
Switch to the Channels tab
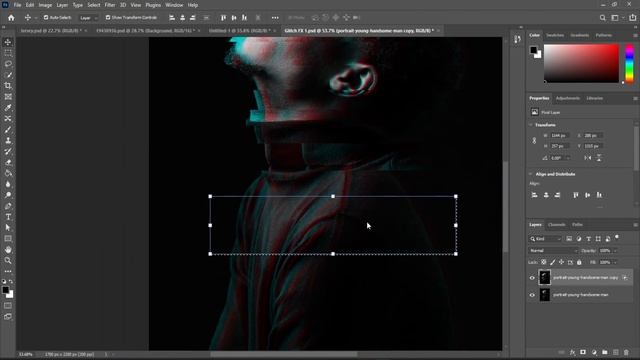[556, 224]
